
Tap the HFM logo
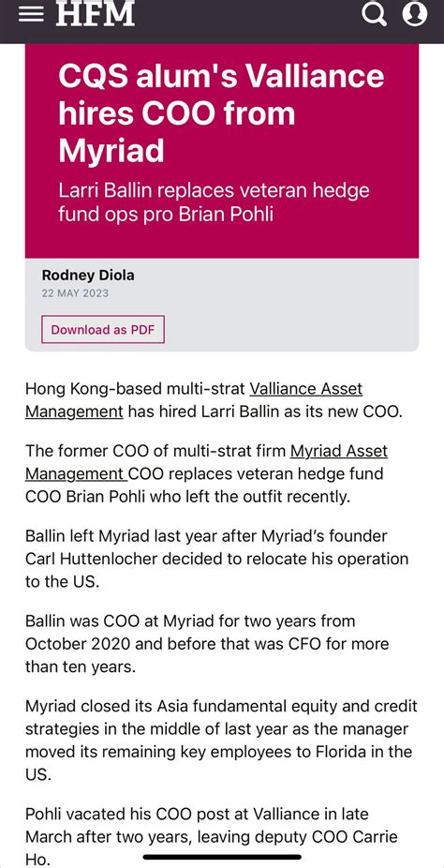click(96, 13)
